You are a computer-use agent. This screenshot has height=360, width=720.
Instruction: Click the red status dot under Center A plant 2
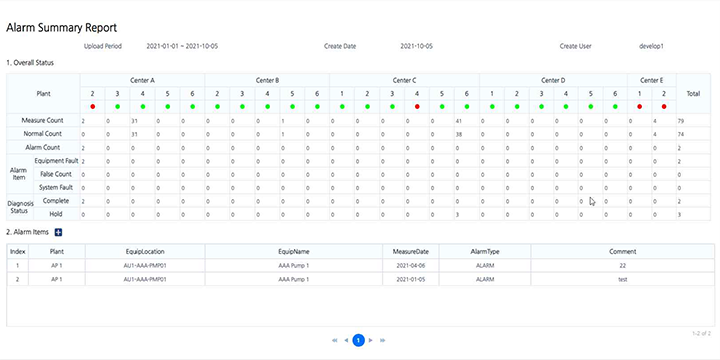[x=93, y=107]
